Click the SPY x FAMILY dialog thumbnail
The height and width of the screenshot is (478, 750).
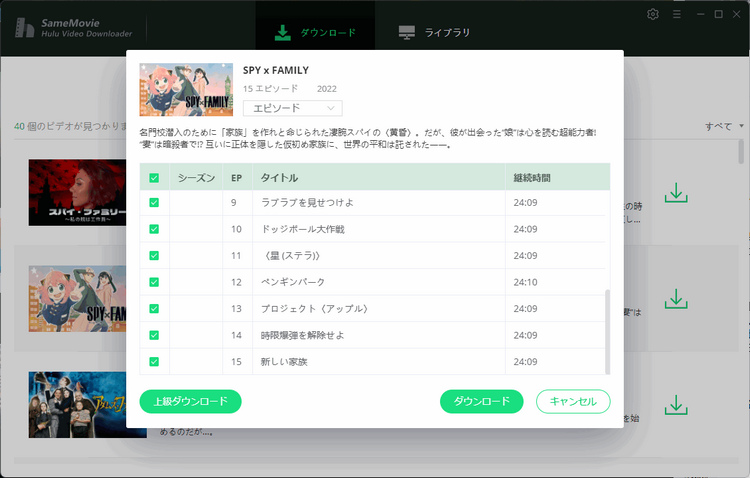tap(186, 89)
